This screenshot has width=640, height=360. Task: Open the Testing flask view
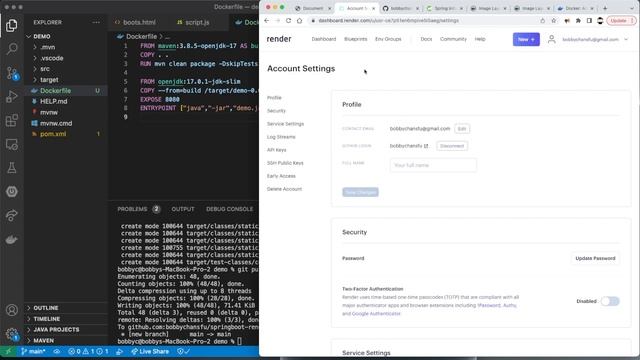click(x=11, y=168)
